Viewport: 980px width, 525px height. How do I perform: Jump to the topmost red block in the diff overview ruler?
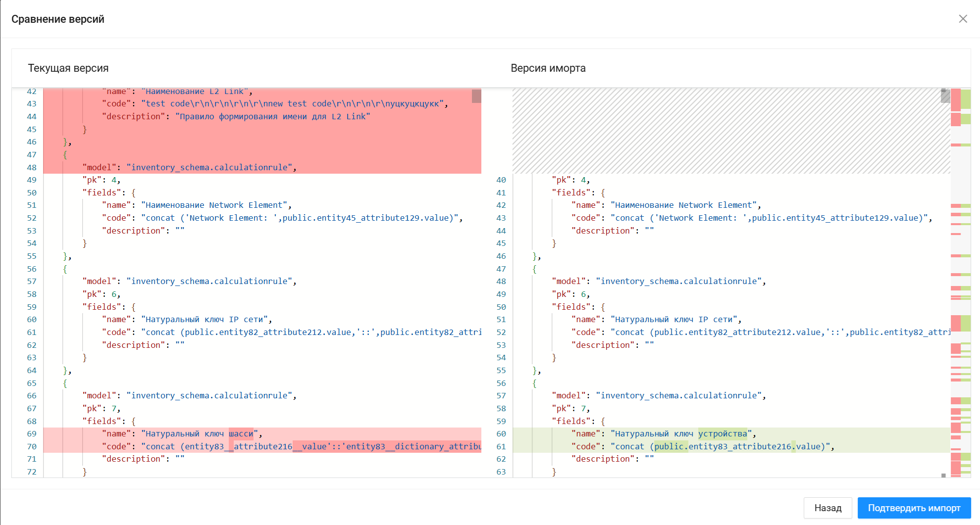tap(955, 99)
